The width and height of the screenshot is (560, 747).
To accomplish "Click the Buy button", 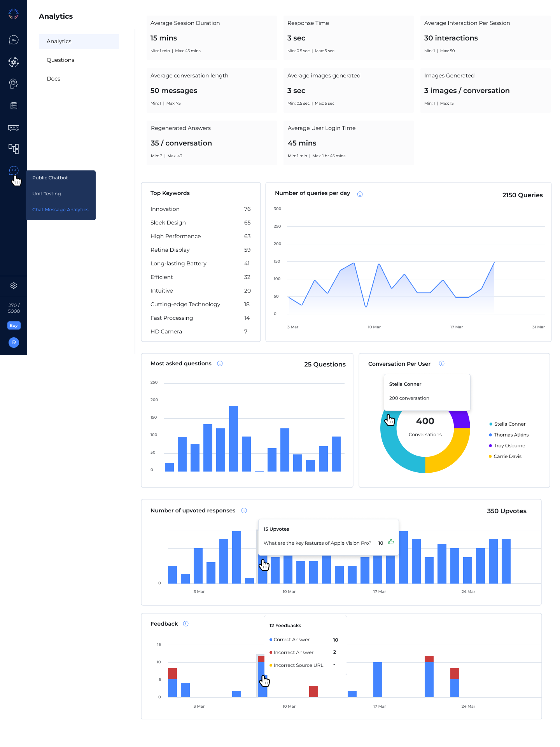I will [x=14, y=326].
